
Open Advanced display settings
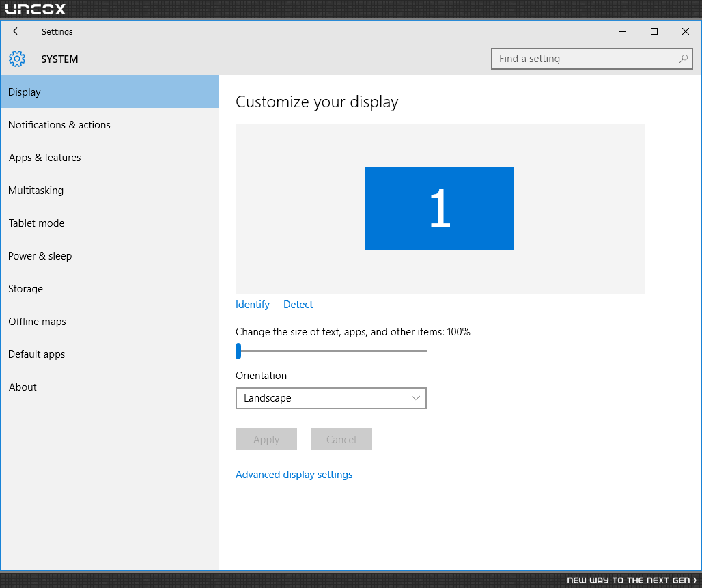(x=294, y=474)
